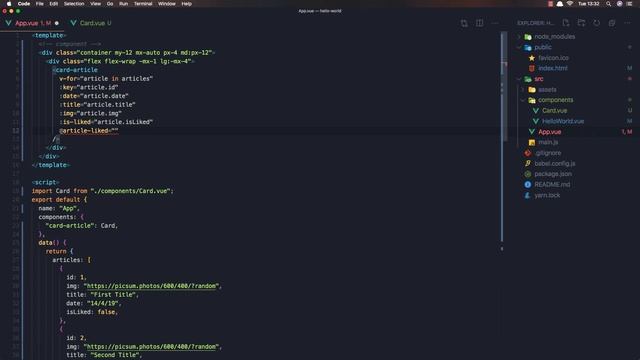Collapse the public folder chevron

[519, 47]
